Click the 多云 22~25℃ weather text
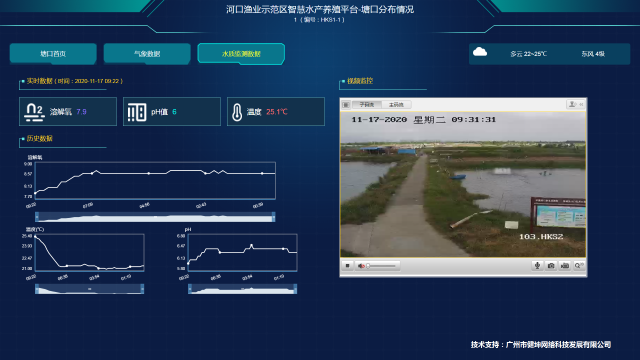The height and width of the screenshot is (360, 640). 528,54
